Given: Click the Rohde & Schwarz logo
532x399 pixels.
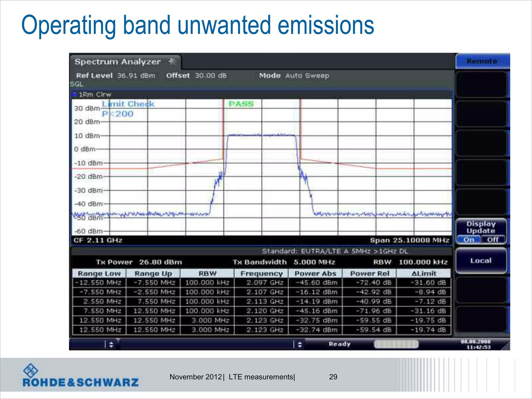Looking at the screenshot, I should tap(81, 375).
